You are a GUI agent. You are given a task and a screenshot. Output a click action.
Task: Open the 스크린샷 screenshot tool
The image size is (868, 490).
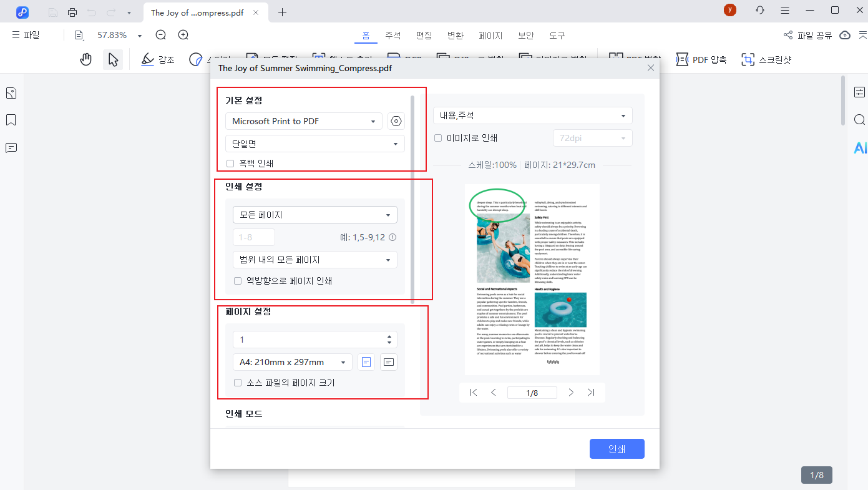pos(766,60)
